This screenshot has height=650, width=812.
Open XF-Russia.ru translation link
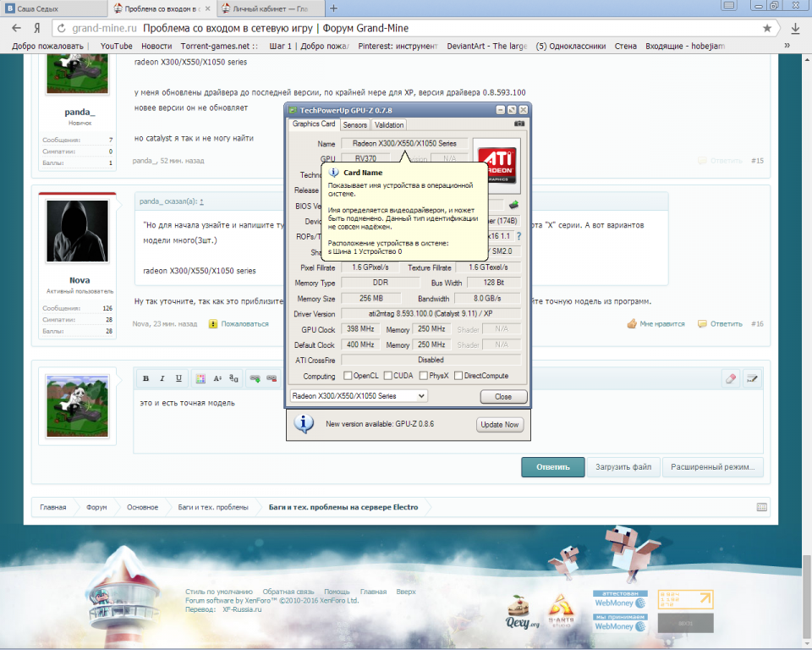[242, 609]
